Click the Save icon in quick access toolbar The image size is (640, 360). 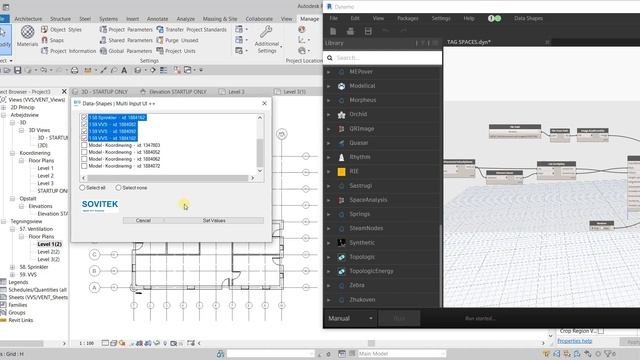[x=18, y=70]
